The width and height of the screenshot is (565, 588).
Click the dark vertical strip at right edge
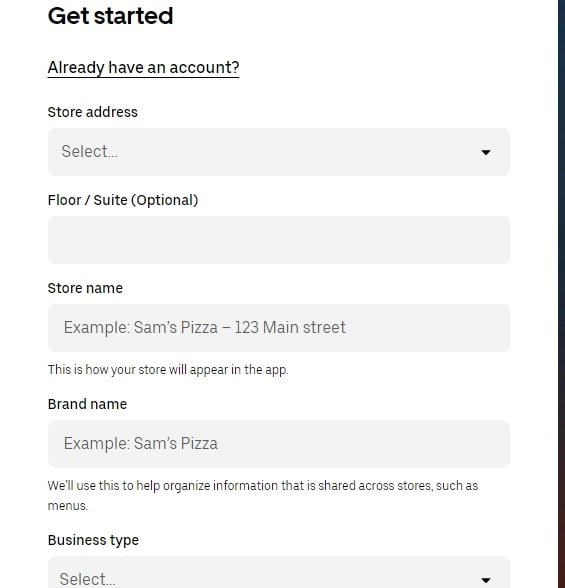562,294
